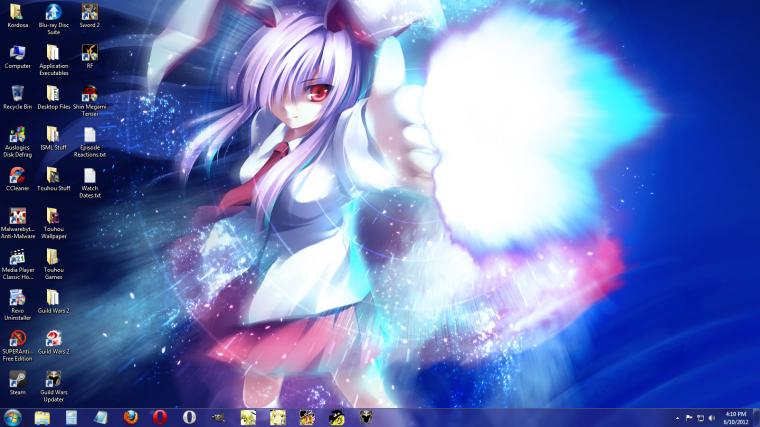Launch the Guild Wars Updater shortcut
760x427 pixels.
tap(53, 387)
